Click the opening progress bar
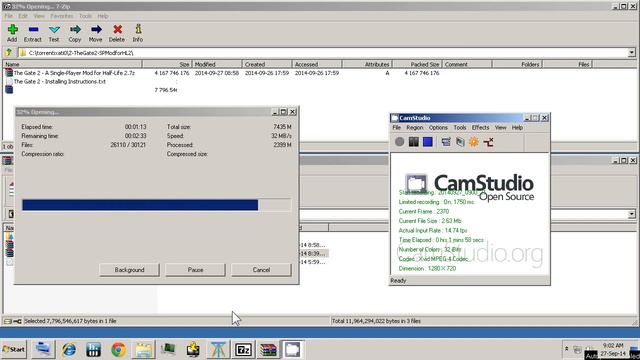Image resolution: width=640 pixels, height=360 pixels. 157,205
